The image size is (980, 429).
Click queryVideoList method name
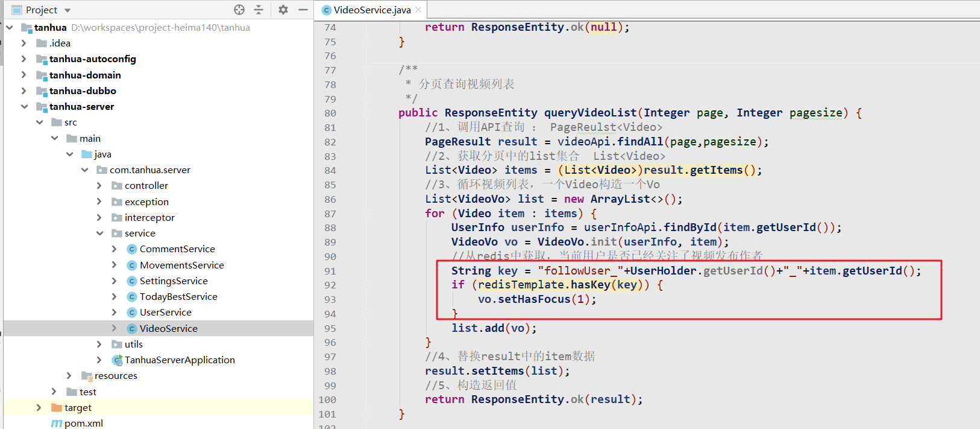pyautogui.click(x=590, y=113)
